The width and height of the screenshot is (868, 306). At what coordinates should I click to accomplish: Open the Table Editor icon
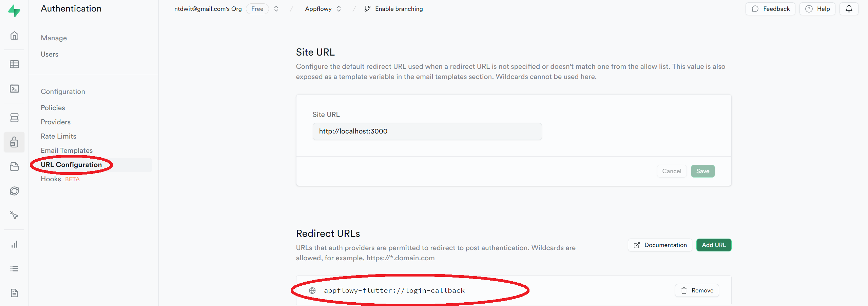pyautogui.click(x=14, y=64)
